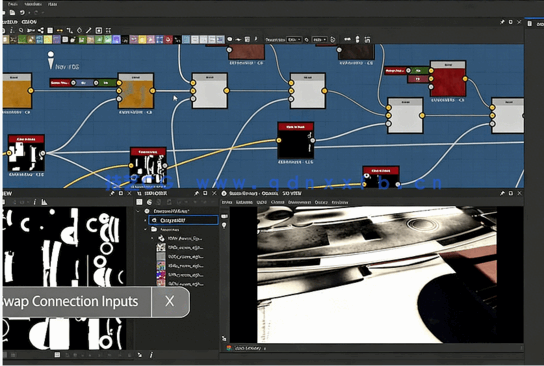Click the camera icon on the 3D view left edge
This screenshot has height=366, width=544.
point(224,216)
